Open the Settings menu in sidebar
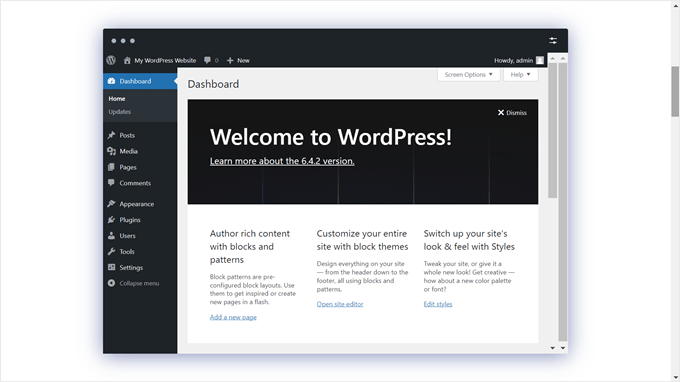 140,268
